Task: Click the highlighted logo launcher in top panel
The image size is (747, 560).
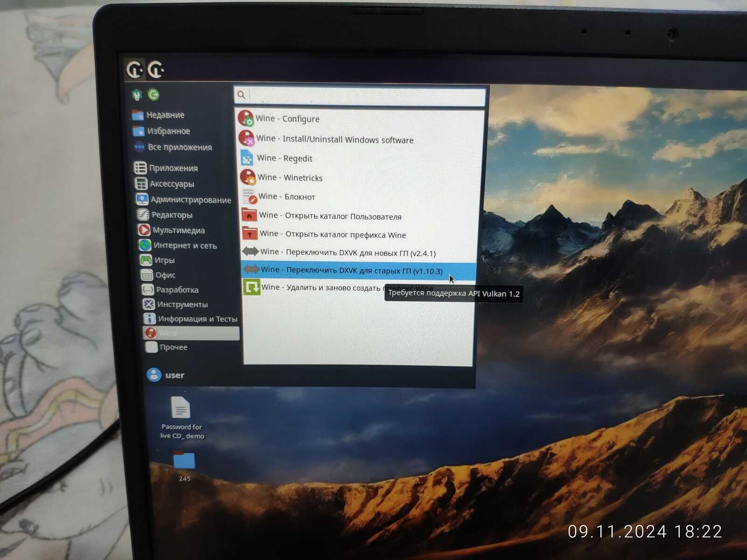Action: coord(135,70)
